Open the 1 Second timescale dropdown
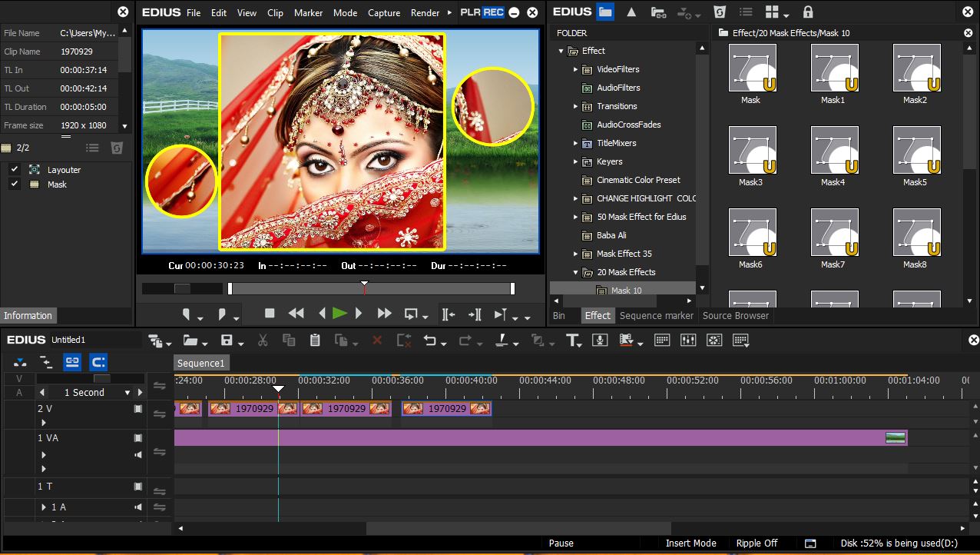980x555 pixels. [127, 392]
